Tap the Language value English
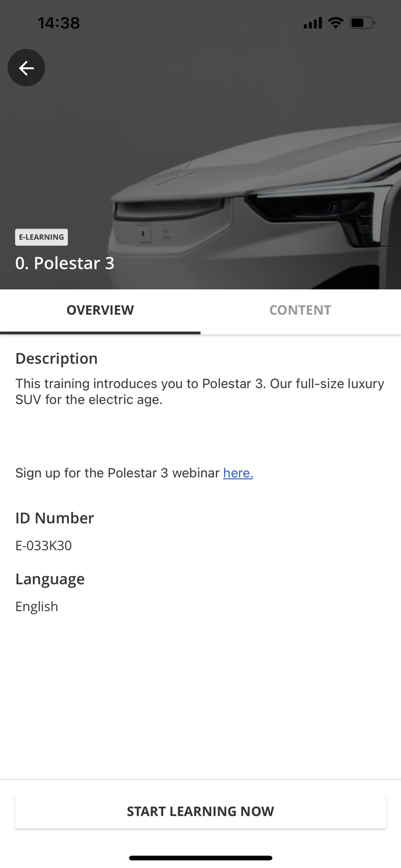The image size is (401, 868). pyautogui.click(x=36, y=606)
